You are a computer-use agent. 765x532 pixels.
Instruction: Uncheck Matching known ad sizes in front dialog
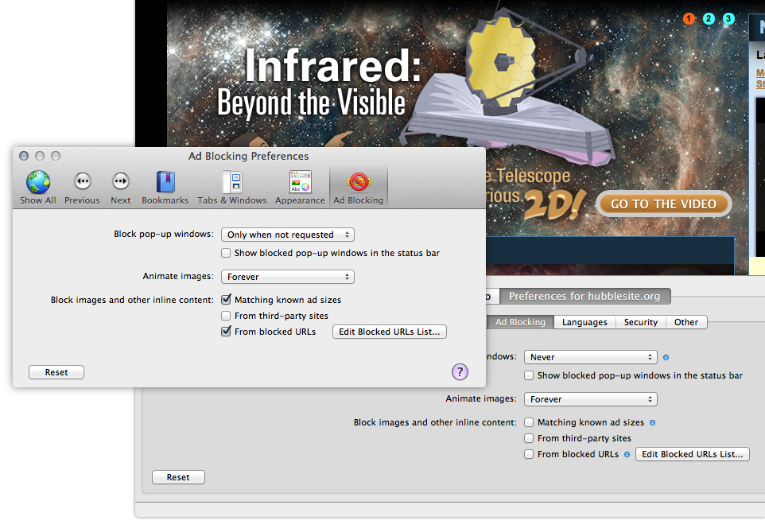coord(227,300)
